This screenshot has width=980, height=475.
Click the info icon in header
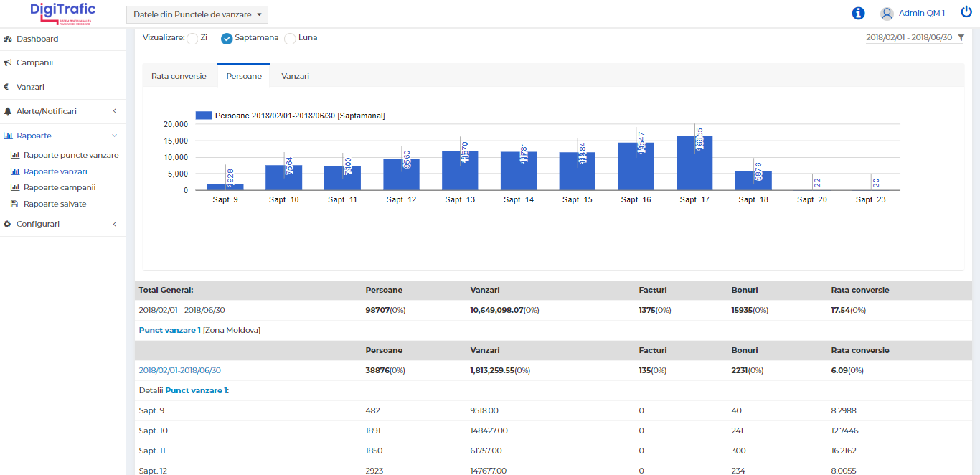pos(858,13)
